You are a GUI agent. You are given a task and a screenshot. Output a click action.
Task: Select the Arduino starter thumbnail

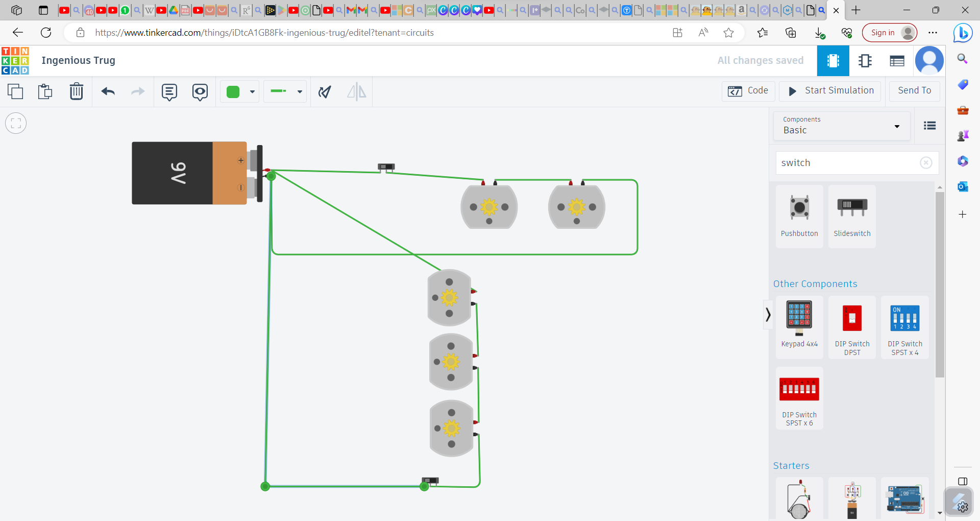pos(905,499)
